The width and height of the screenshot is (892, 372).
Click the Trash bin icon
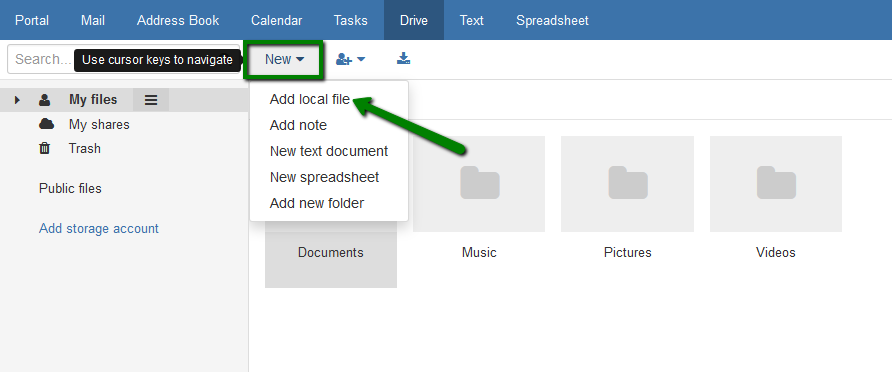44,148
